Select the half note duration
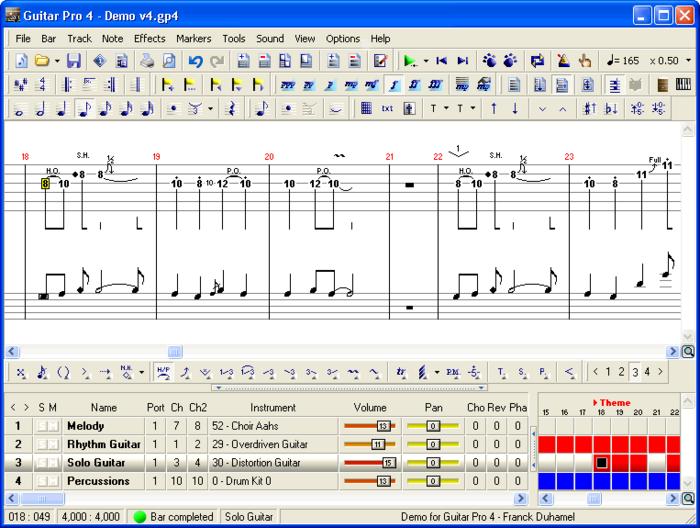700x528 pixels. point(40,108)
